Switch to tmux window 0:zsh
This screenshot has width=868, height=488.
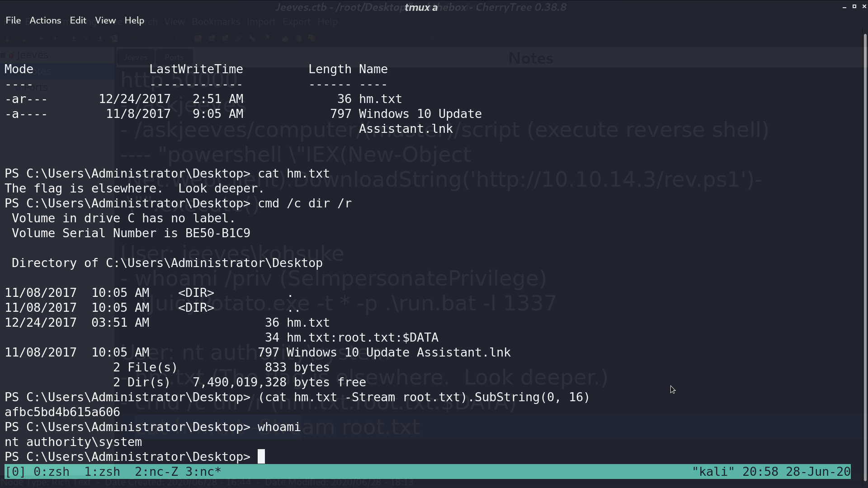[x=52, y=472]
